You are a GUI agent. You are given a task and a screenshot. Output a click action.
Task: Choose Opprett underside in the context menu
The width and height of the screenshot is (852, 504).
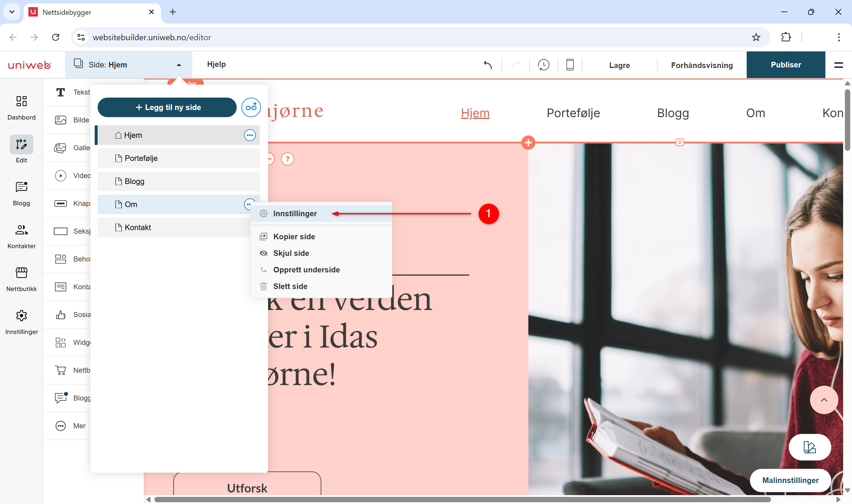coord(321,270)
